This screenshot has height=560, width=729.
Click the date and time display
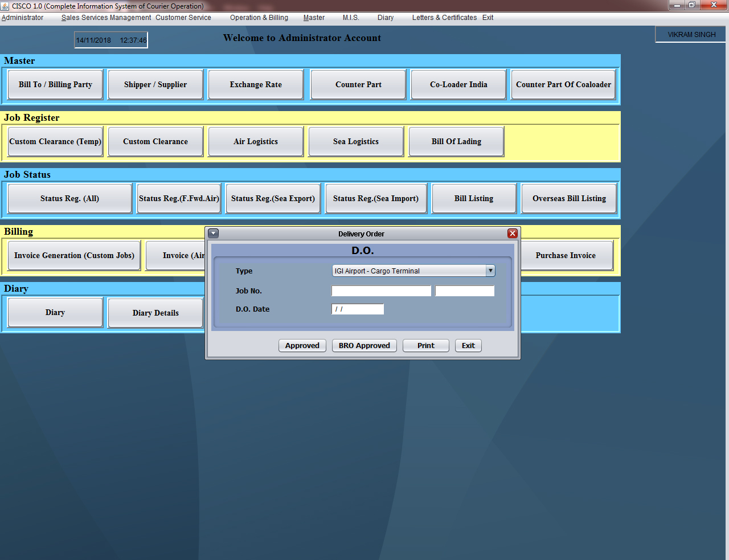coord(111,40)
